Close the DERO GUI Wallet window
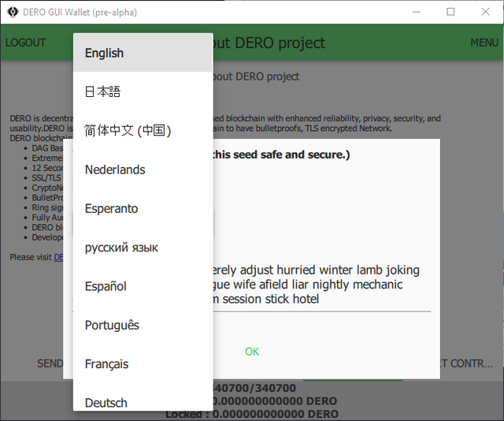 coord(486,12)
